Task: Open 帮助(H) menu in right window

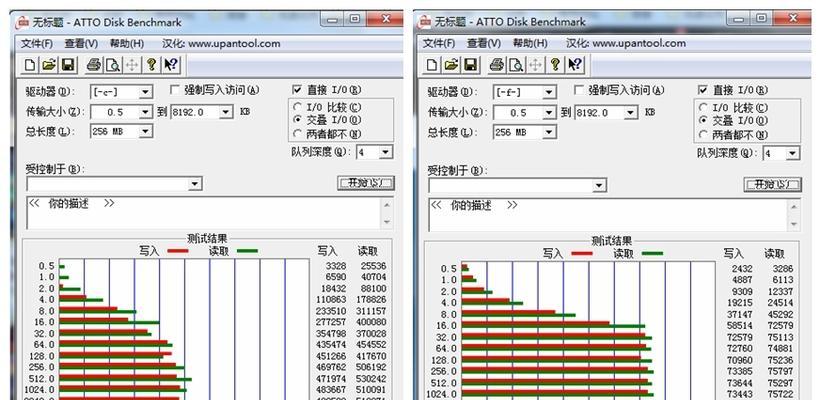Action: pos(530,43)
